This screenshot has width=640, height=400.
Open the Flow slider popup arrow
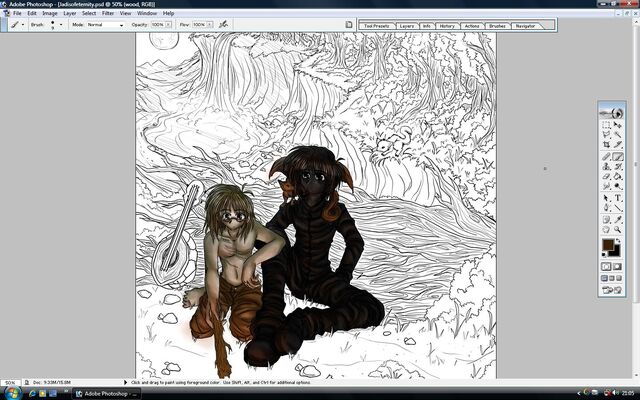[x=209, y=25]
